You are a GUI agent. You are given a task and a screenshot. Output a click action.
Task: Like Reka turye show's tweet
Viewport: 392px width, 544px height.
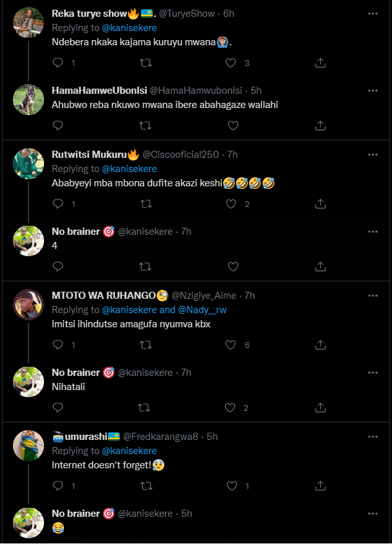coord(232,63)
